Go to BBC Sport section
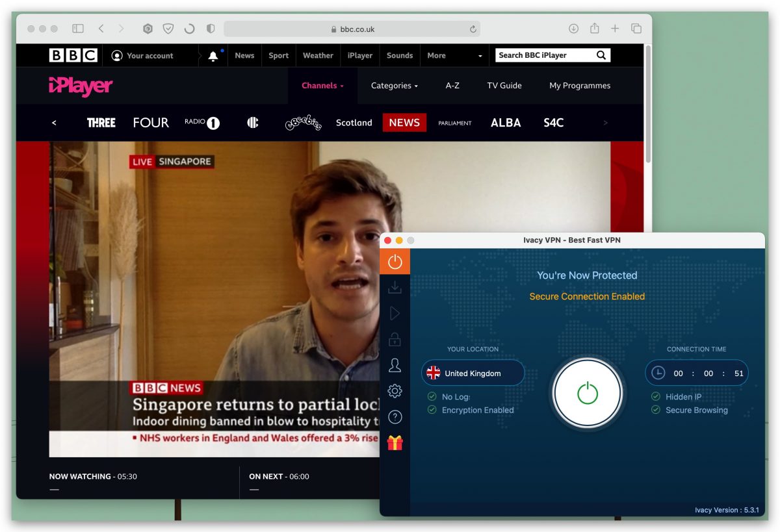Image resolution: width=780 pixels, height=532 pixels. point(279,56)
